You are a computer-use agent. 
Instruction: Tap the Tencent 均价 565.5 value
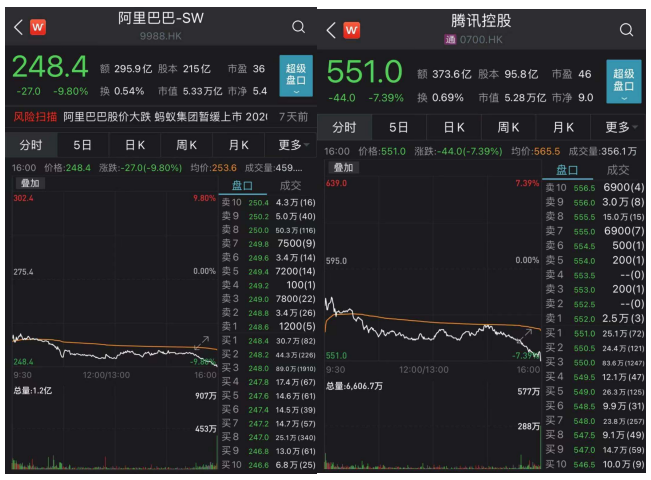[547, 152]
